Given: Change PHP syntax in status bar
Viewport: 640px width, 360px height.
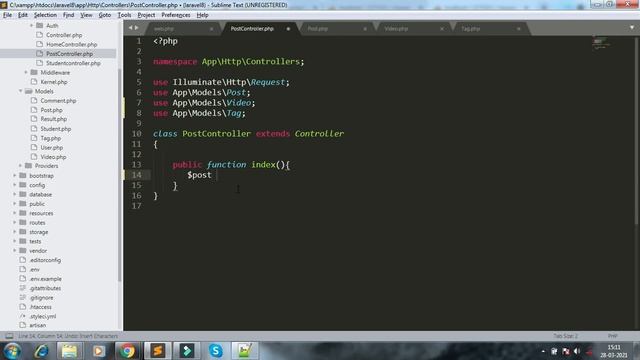Looking at the screenshot, I should (x=612, y=336).
